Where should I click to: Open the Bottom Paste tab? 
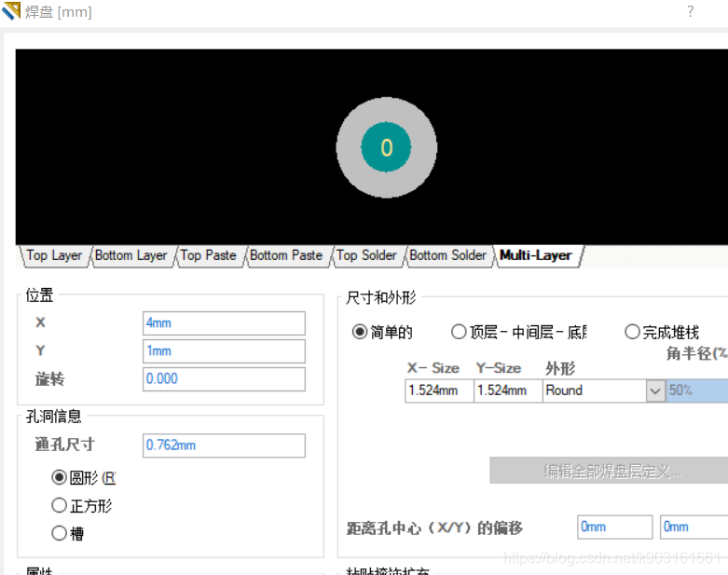coord(286,255)
